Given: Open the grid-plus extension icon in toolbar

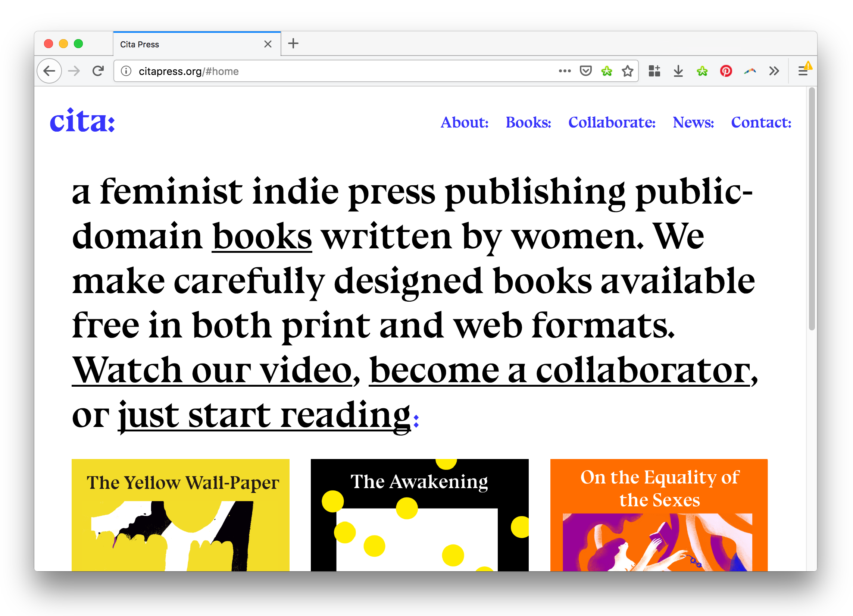Looking at the screenshot, I should click(654, 71).
